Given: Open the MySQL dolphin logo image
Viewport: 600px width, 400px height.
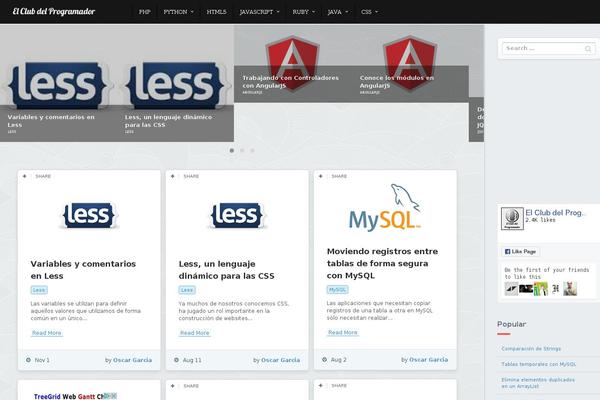Looking at the screenshot, I should coord(385,208).
